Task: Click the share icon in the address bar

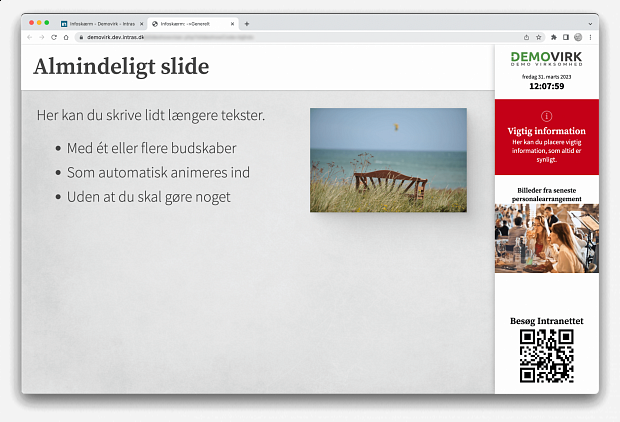Action: pyautogui.click(x=526, y=37)
